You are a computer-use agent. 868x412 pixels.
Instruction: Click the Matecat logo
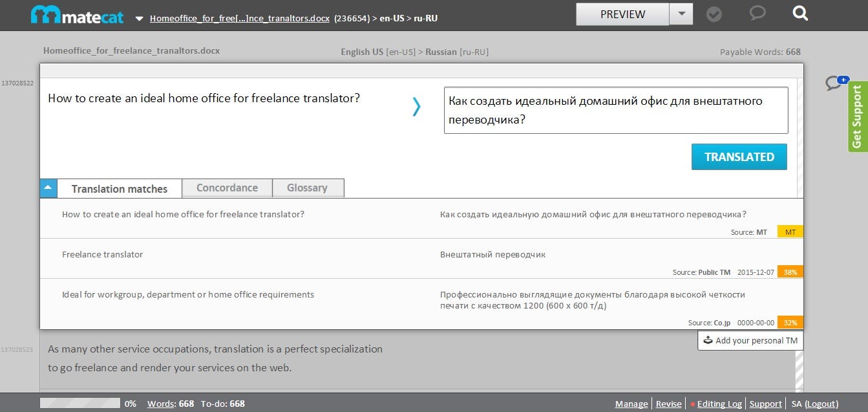coord(77,14)
